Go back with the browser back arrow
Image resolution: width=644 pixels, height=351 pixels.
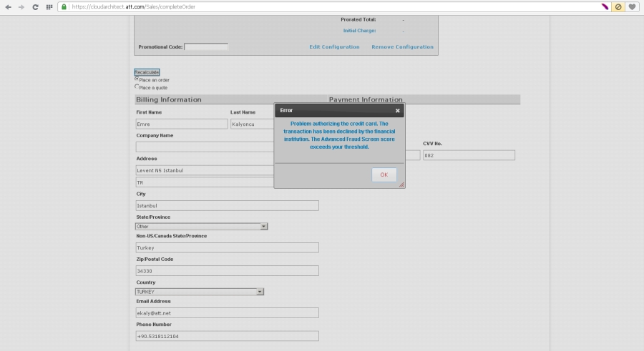pyautogui.click(x=8, y=7)
